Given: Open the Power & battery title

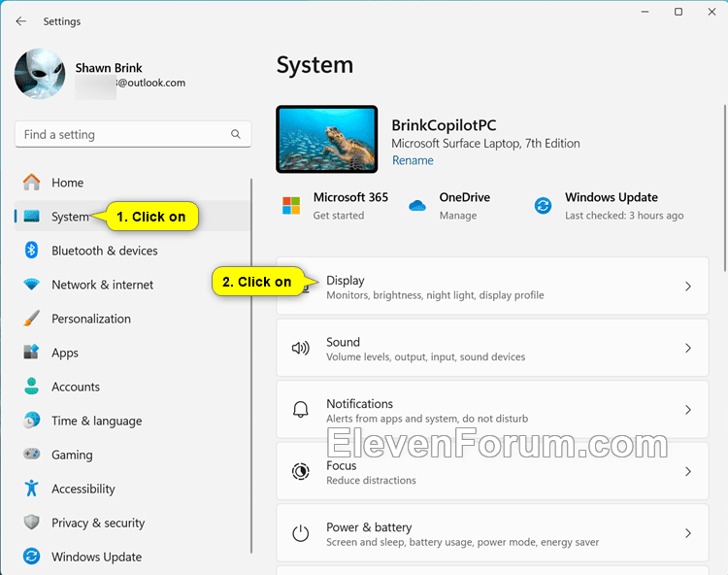Looking at the screenshot, I should click(369, 527).
